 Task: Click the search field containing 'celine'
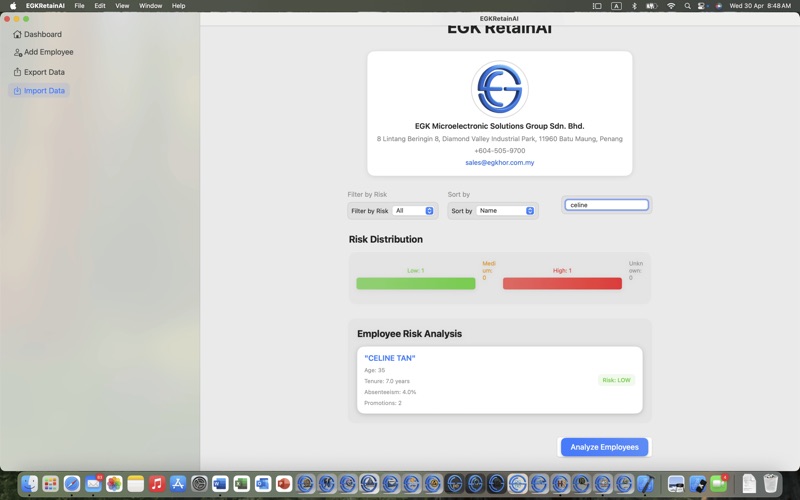[x=606, y=205]
